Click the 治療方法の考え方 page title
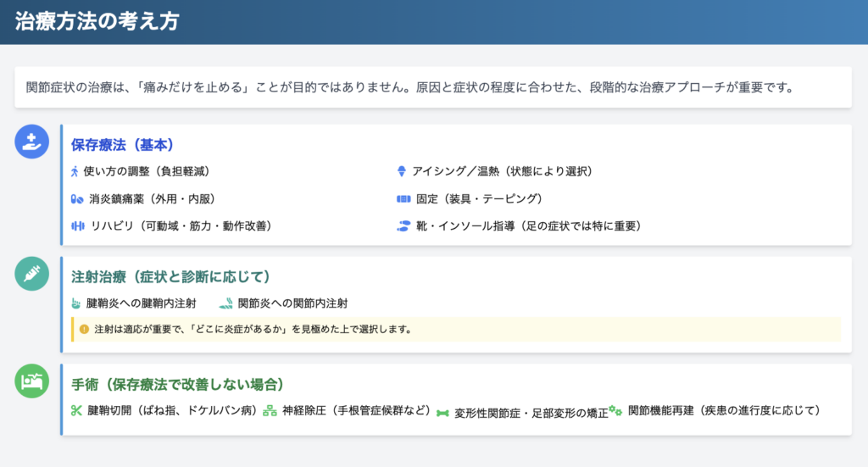Screen dimensions: 868x467 click(x=97, y=21)
